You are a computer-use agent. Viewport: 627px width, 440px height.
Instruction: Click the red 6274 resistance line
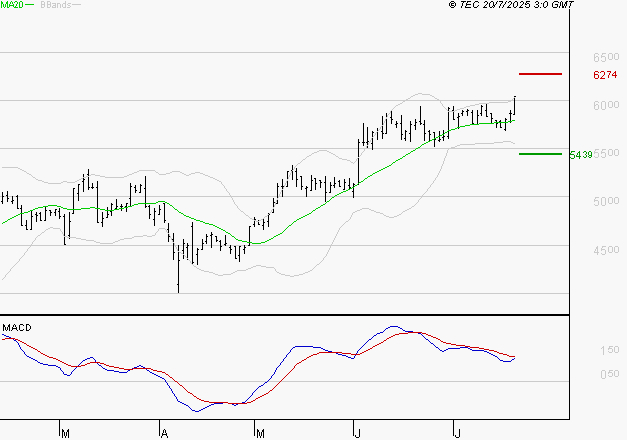point(540,74)
